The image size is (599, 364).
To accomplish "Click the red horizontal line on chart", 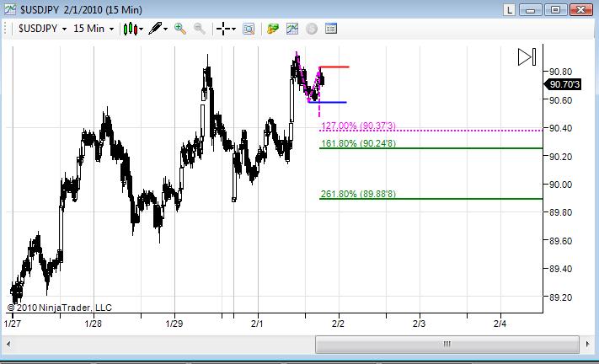I will pyautogui.click(x=334, y=67).
